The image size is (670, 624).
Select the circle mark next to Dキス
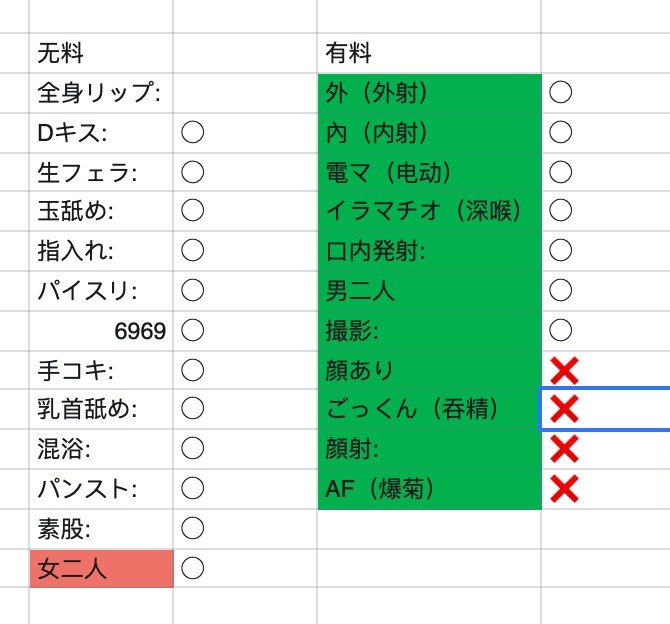(193, 132)
